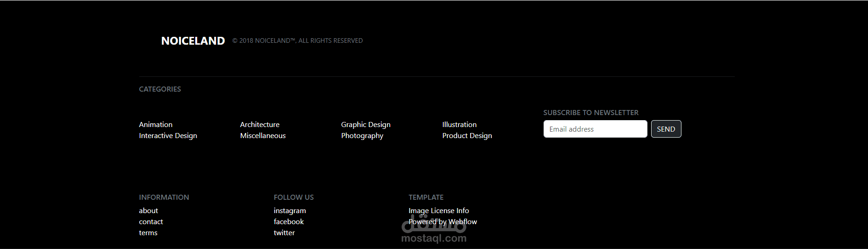Open the Product Design category
The width and height of the screenshot is (868, 249).
tap(467, 135)
